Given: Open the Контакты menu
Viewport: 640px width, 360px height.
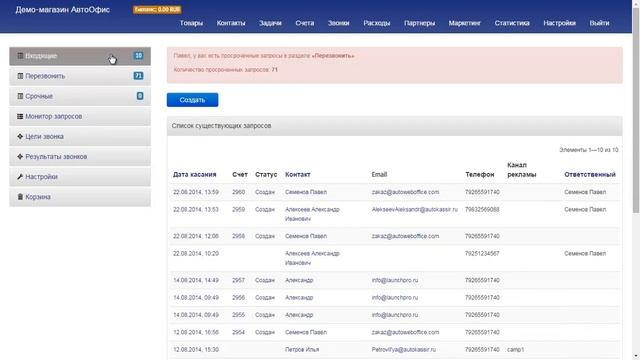Looking at the screenshot, I should (x=231, y=23).
